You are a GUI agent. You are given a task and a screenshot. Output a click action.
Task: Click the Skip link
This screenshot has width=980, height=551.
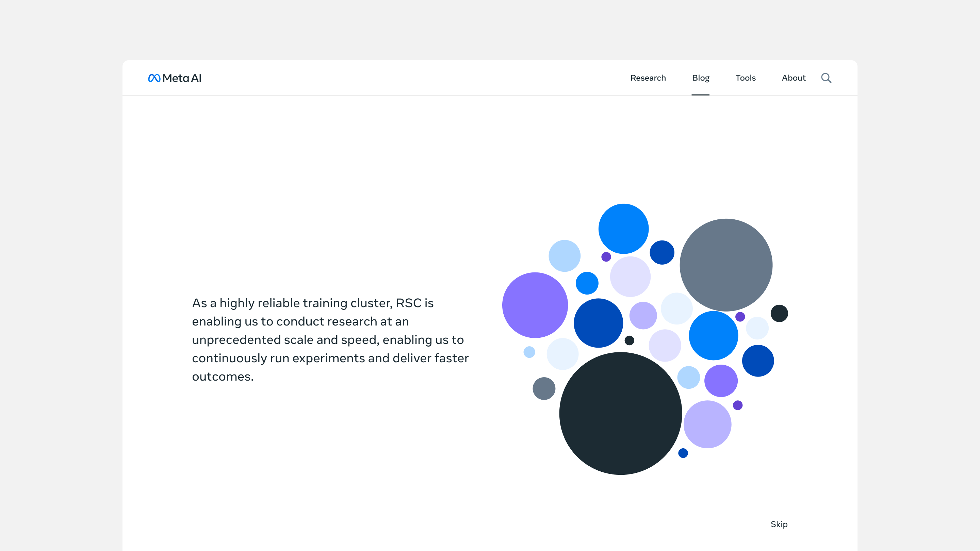click(x=779, y=524)
